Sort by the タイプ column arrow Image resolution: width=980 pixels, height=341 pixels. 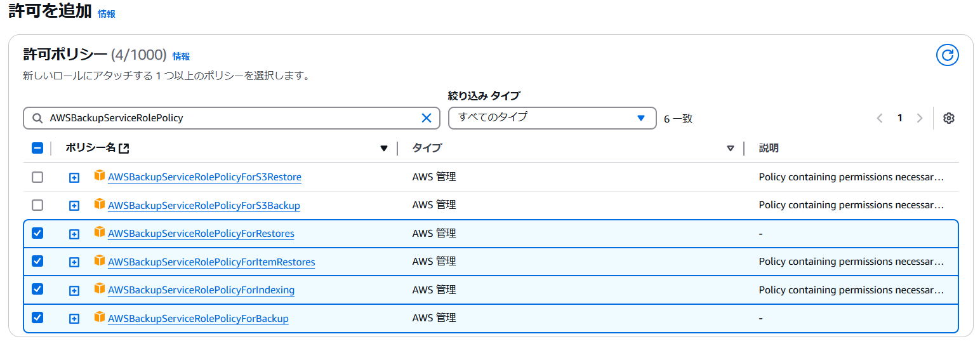tap(731, 149)
